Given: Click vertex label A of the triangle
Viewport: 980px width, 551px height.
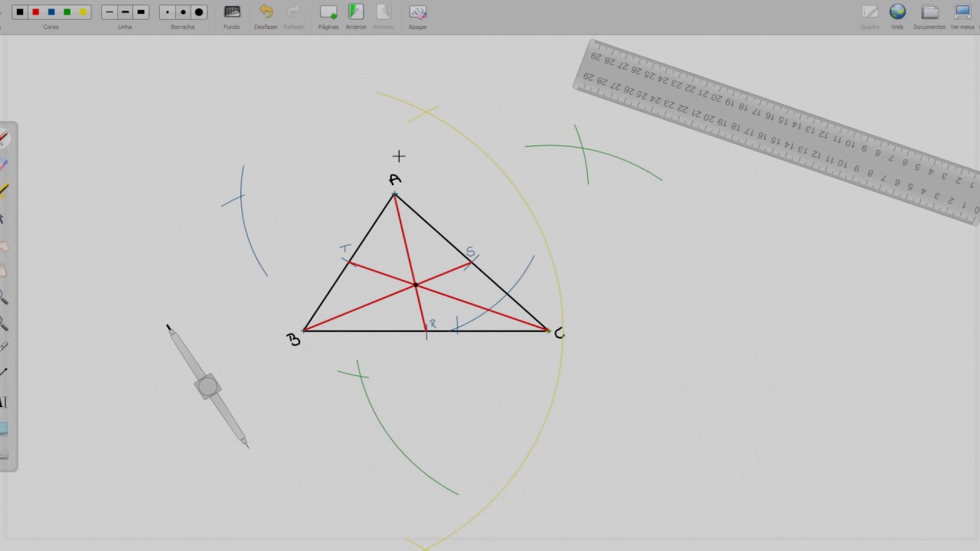Looking at the screenshot, I should tap(394, 179).
